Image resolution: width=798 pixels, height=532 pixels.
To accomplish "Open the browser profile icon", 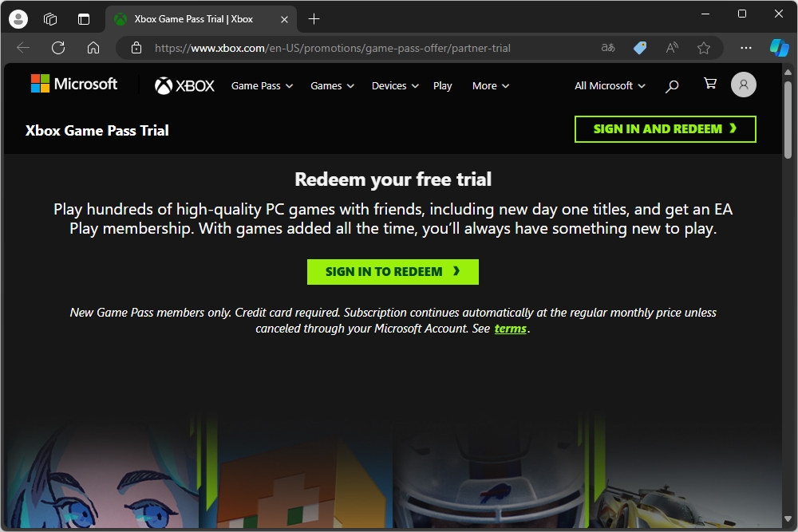I will [18, 19].
